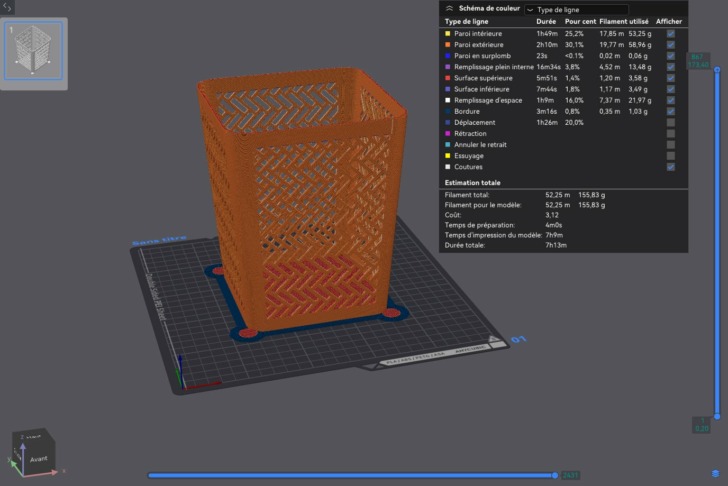Click the red Surface supérieure color swatch
This screenshot has width=728, height=486.
448,78
